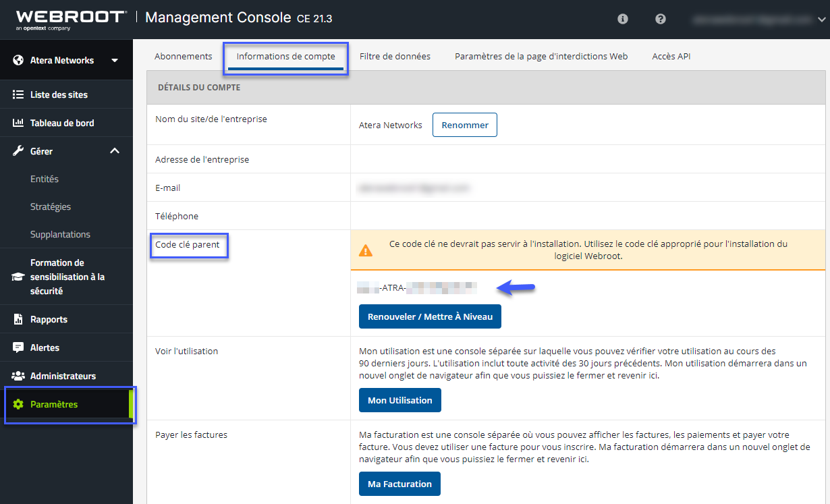Open Supplantations under Gérer

(60, 234)
